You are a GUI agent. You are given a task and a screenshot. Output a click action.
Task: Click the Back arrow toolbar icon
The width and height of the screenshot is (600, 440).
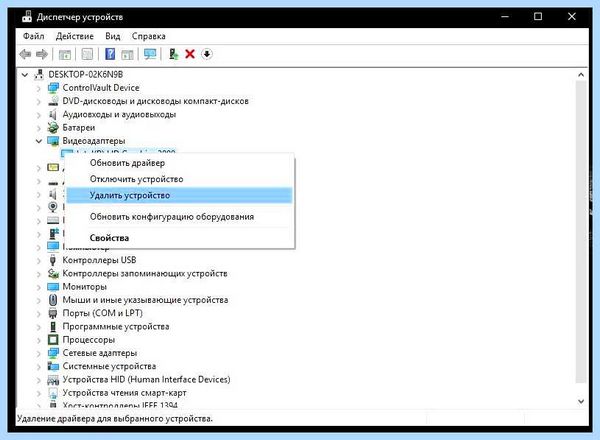(25, 54)
